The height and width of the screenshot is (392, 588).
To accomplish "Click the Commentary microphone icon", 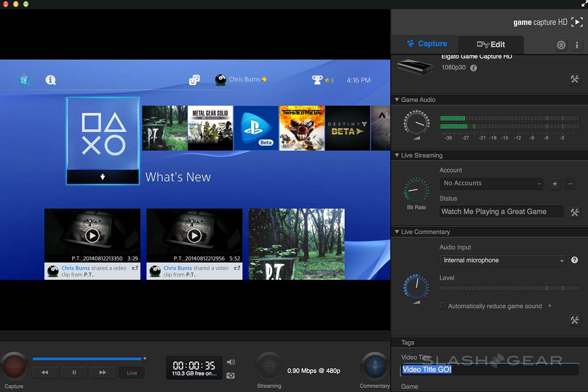I will coord(375,366).
